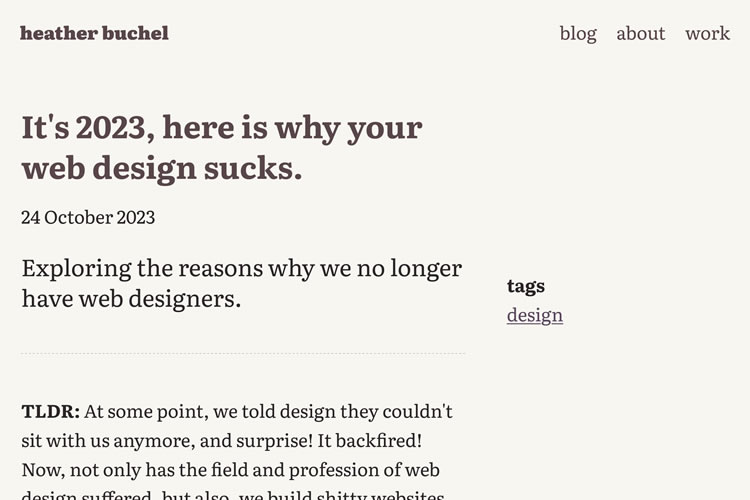Click the text "At some point, we told design they couldn't"
750x500 pixels.
pyautogui.click(x=268, y=411)
